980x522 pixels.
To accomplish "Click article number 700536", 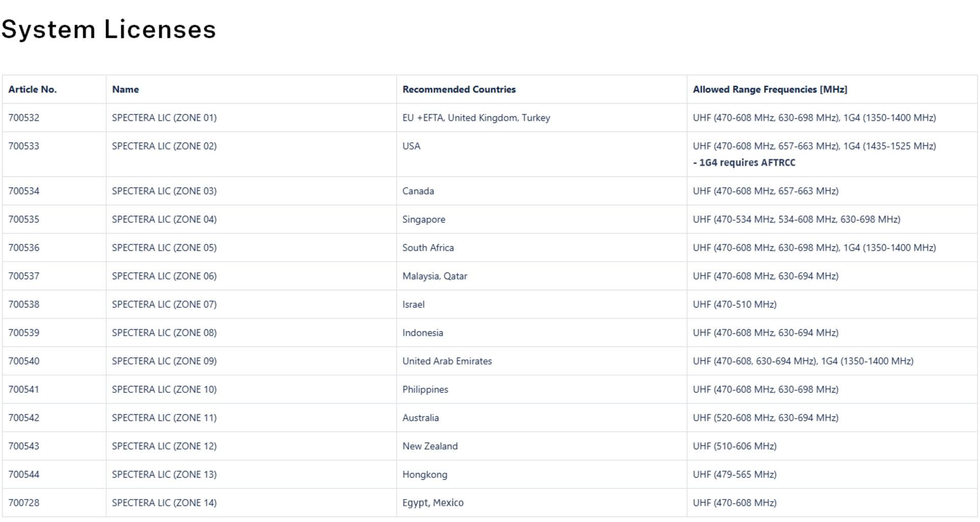I will click(24, 248).
